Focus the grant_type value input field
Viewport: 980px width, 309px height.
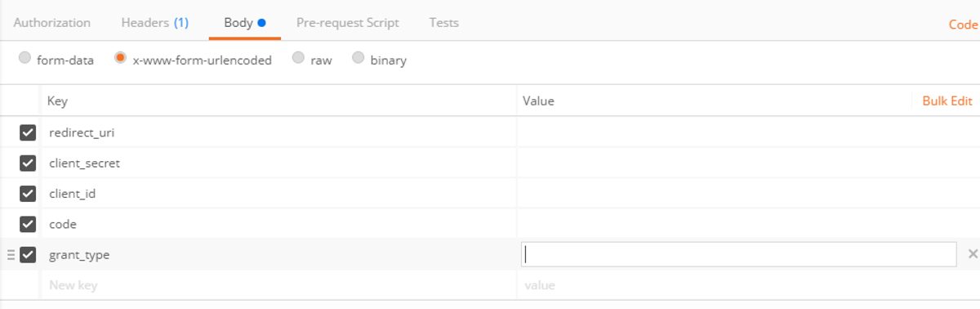pos(738,254)
